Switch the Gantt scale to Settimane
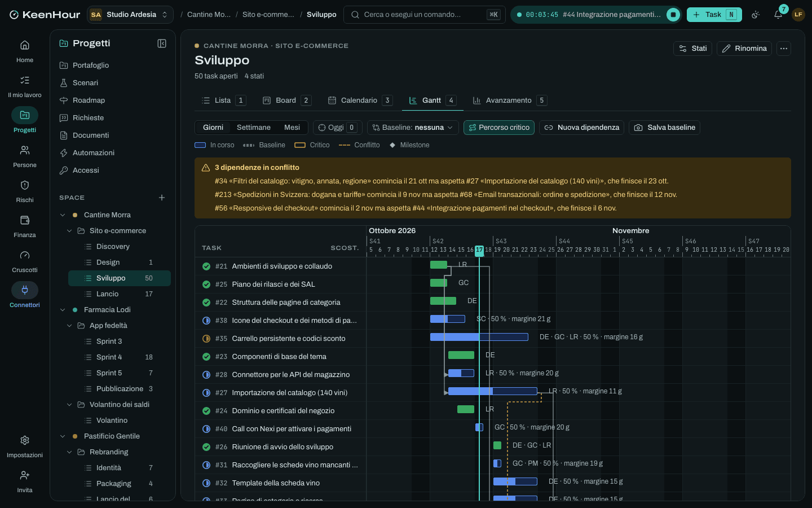Viewport: 812px width, 508px height. [x=254, y=128]
